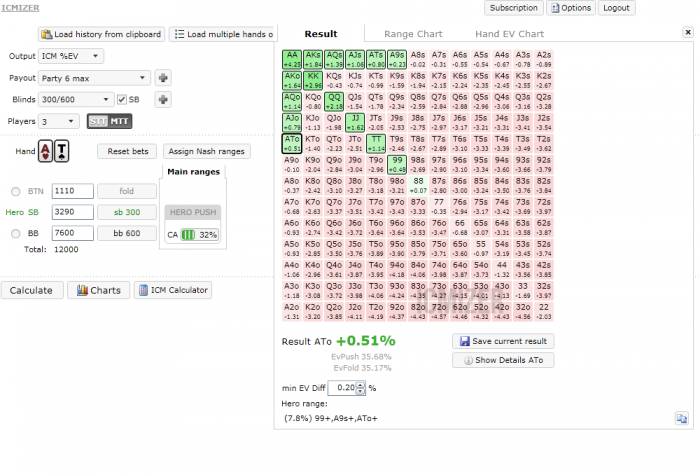Click the BTN fold action button

[x=127, y=191]
